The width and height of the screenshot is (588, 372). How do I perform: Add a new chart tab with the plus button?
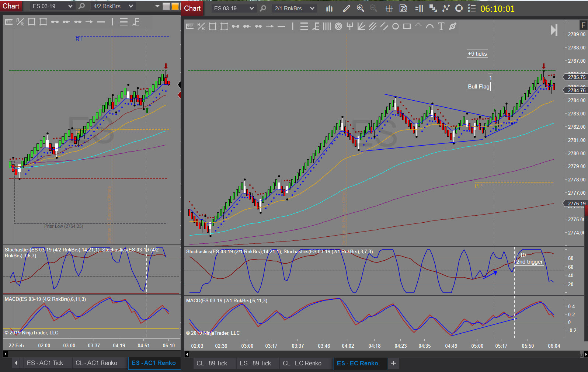click(x=393, y=364)
